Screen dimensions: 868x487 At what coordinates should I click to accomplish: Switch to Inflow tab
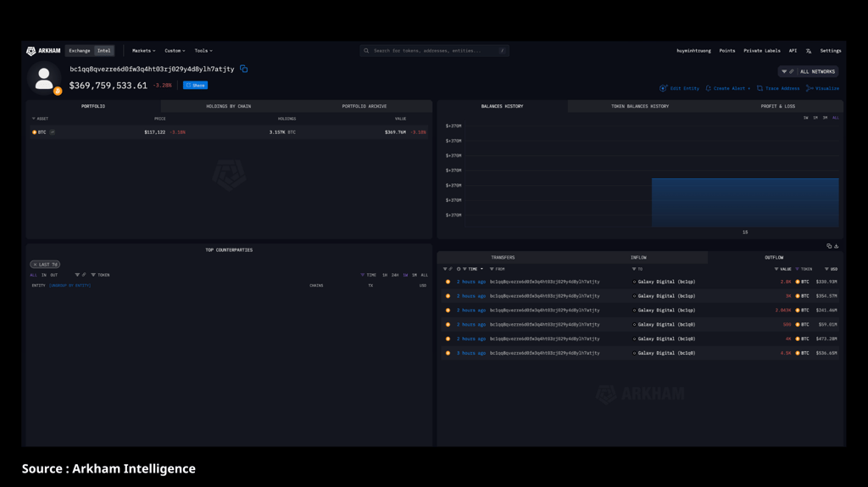638,258
